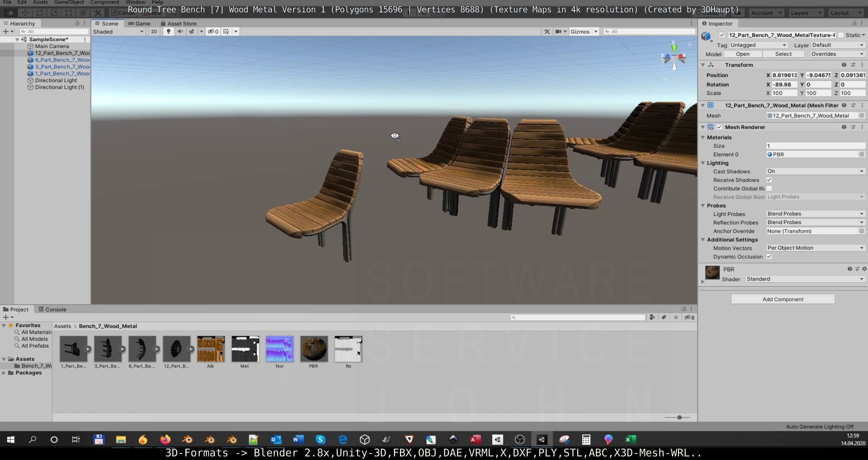Image resolution: width=868 pixels, height=460 pixels.
Task: Select the View (eye) tool in toolbar
Action: click(x=11, y=13)
